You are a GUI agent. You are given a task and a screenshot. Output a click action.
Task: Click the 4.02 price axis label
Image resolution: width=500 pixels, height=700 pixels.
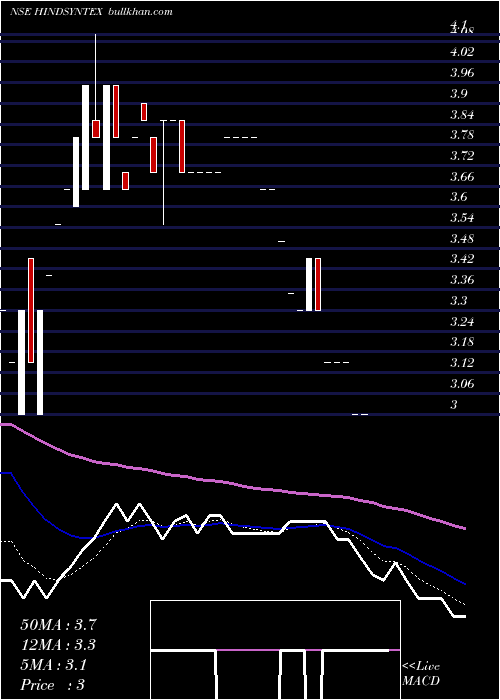click(x=462, y=52)
